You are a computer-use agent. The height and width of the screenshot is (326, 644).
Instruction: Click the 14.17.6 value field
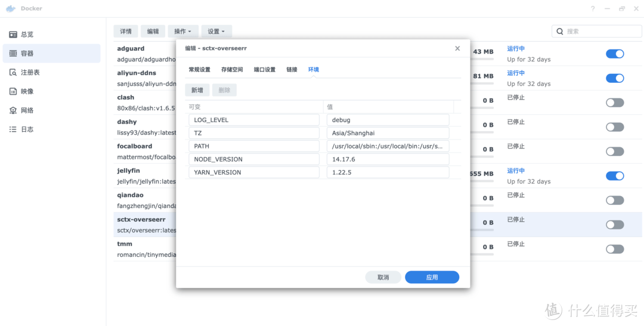(x=388, y=159)
